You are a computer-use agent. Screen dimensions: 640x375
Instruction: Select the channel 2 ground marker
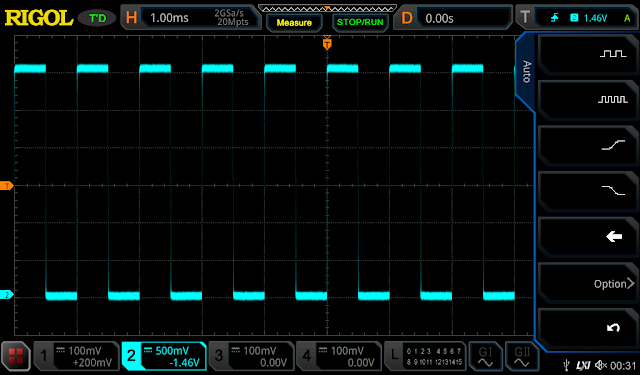[x=7, y=295]
